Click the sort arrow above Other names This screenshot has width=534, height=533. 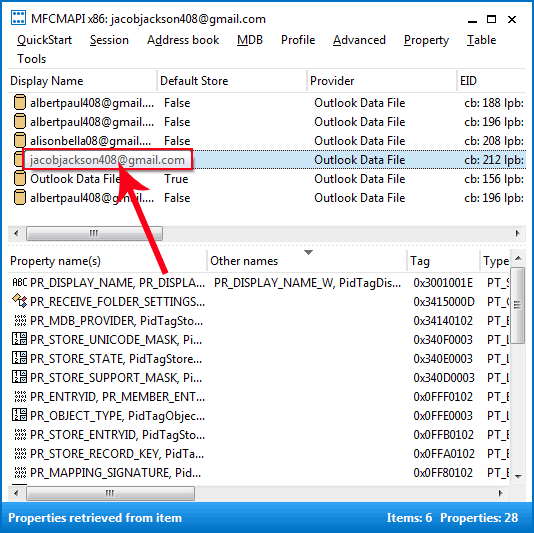coord(308,252)
